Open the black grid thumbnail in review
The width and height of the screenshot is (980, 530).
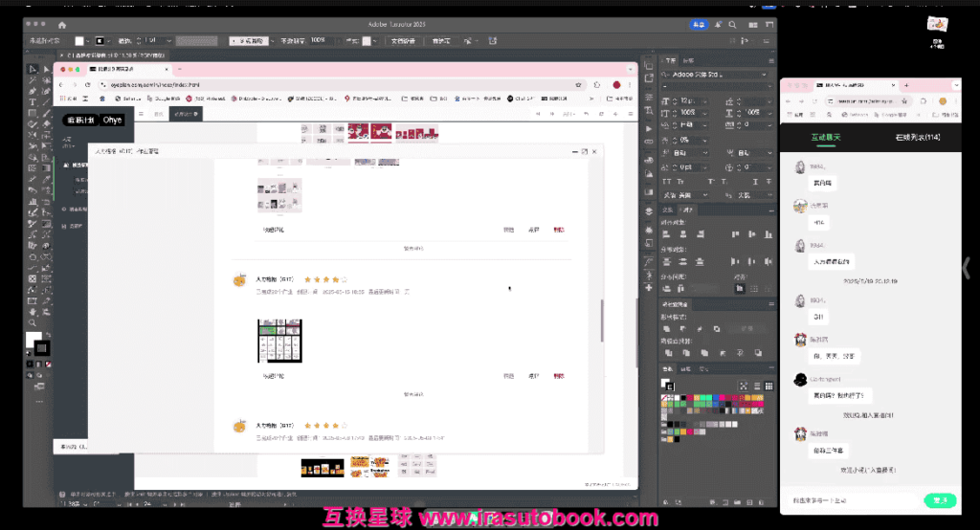pyautogui.click(x=280, y=341)
